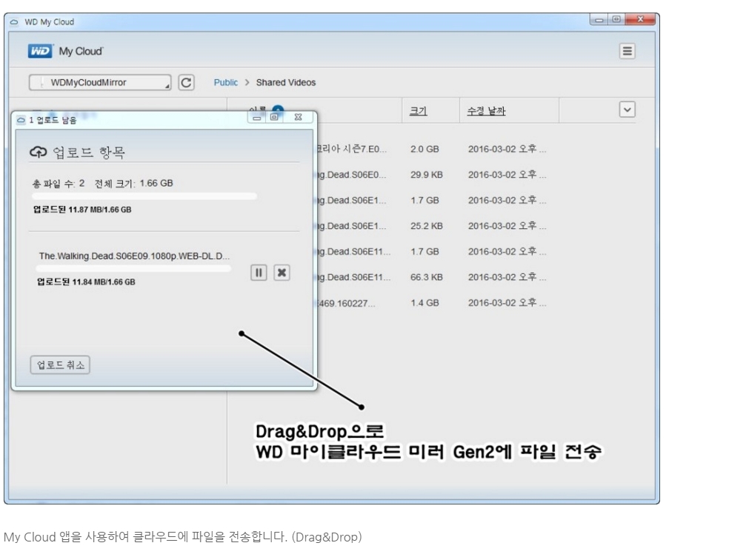Open the hamburger menu in WD My Cloud

click(x=628, y=51)
